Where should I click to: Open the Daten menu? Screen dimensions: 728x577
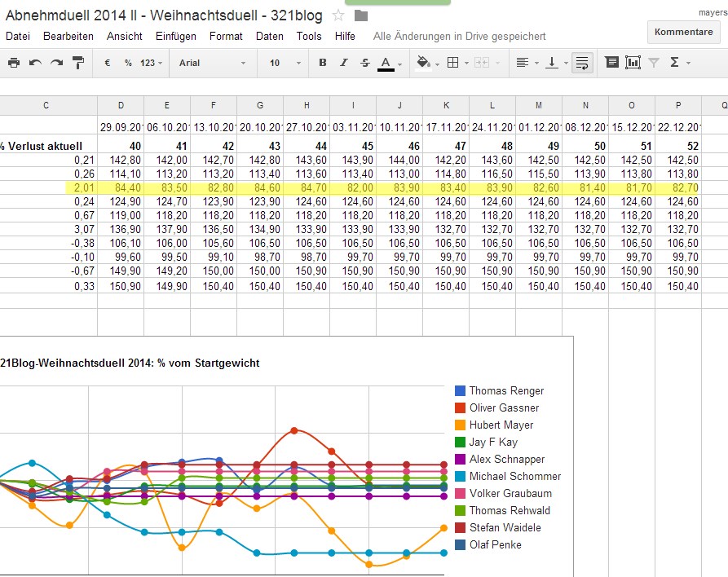pyautogui.click(x=270, y=36)
